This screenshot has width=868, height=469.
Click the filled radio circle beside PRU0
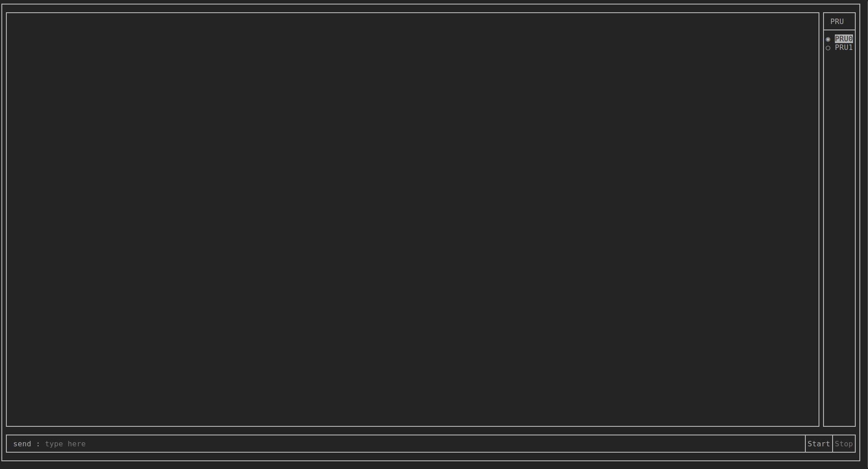click(828, 39)
